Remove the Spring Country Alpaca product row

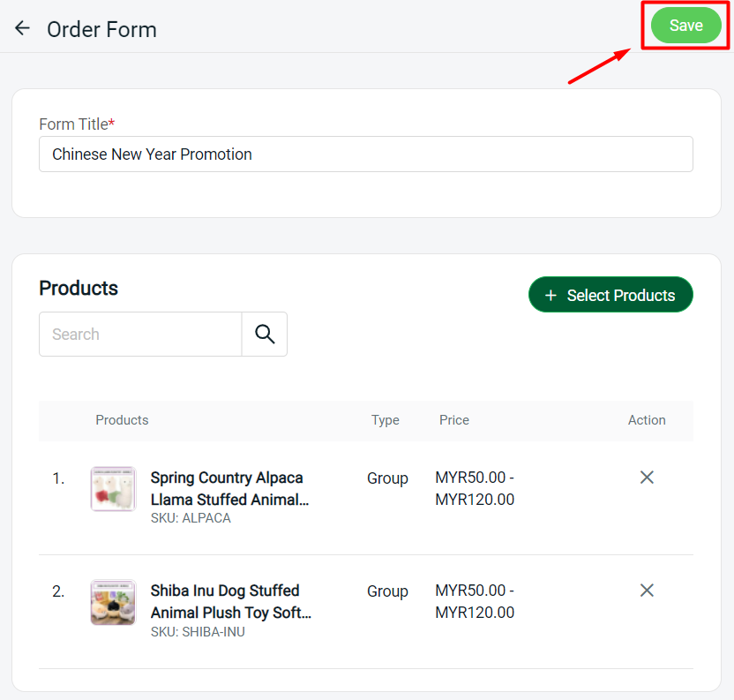pyautogui.click(x=647, y=478)
